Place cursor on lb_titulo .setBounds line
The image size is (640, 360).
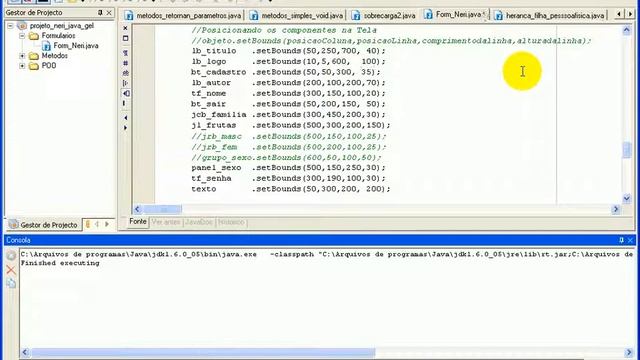pyautogui.click(x=288, y=51)
